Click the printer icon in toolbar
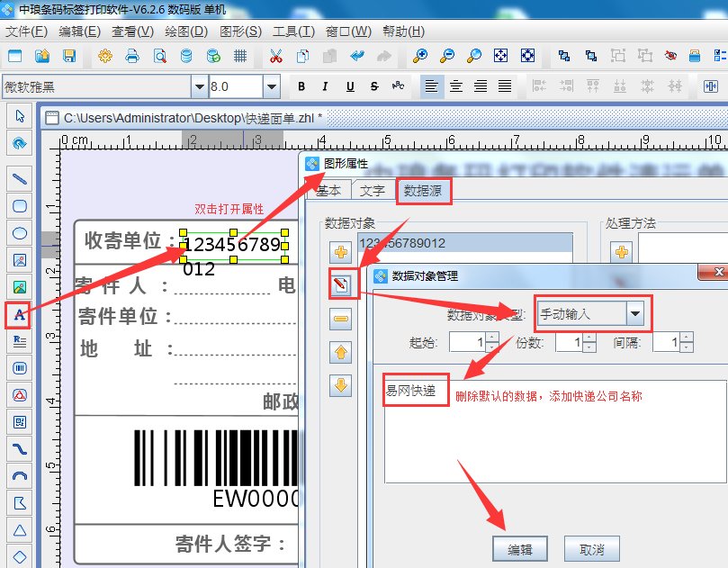Viewport: 728px width, 568px height. pyautogui.click(x=132, y=57)
